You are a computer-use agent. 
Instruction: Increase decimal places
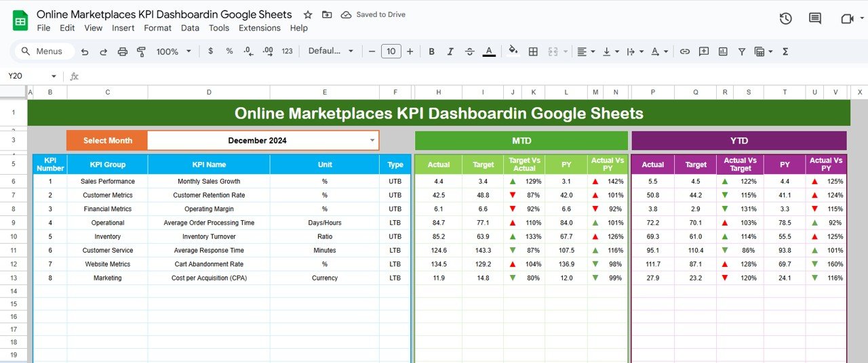tap(267, 51)
